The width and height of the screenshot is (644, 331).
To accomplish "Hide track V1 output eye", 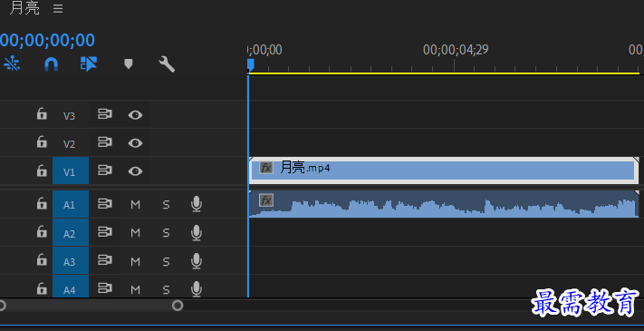I will pos(135,171).
